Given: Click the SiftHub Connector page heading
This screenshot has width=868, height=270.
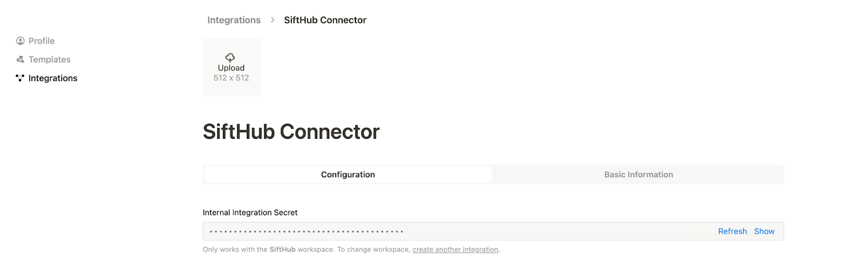Looking at the screenshot, I should pos(291,132).
